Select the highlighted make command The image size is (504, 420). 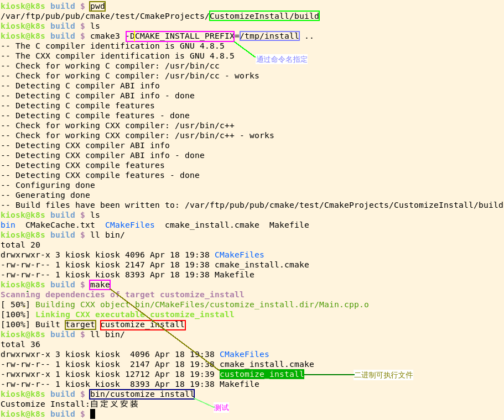click(x=99, y=285)
